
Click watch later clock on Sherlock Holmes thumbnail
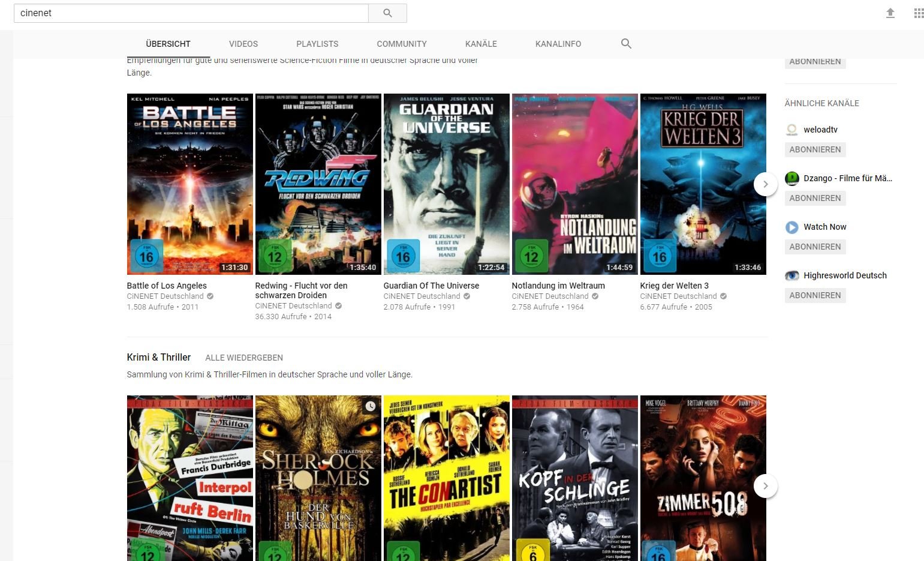point(371,406)
